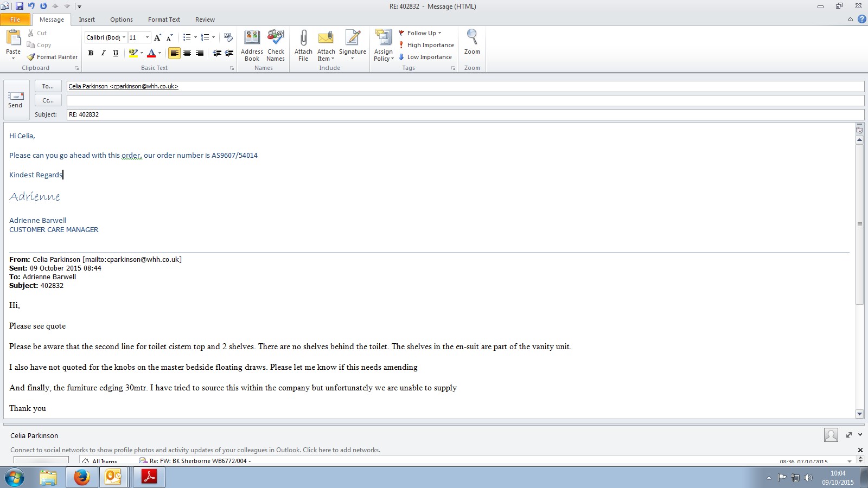Open the font color dropdown arrow
The image size is (868, 488).
159,53
